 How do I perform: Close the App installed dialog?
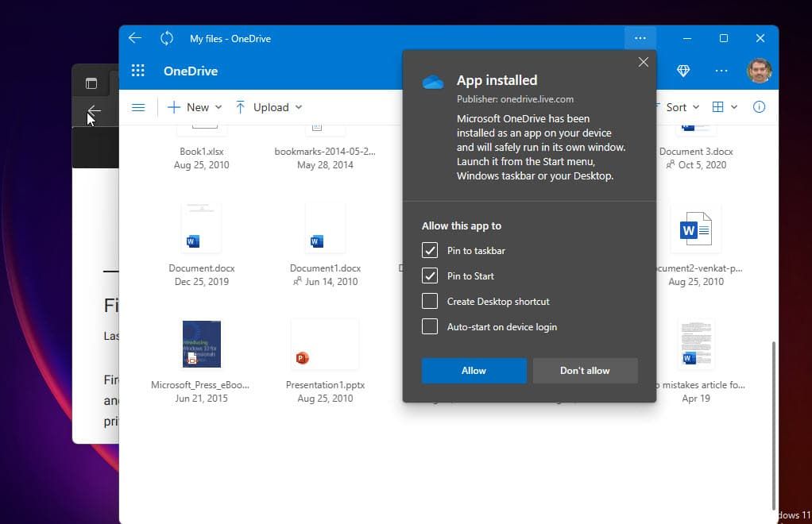click(x=644, y=62)
